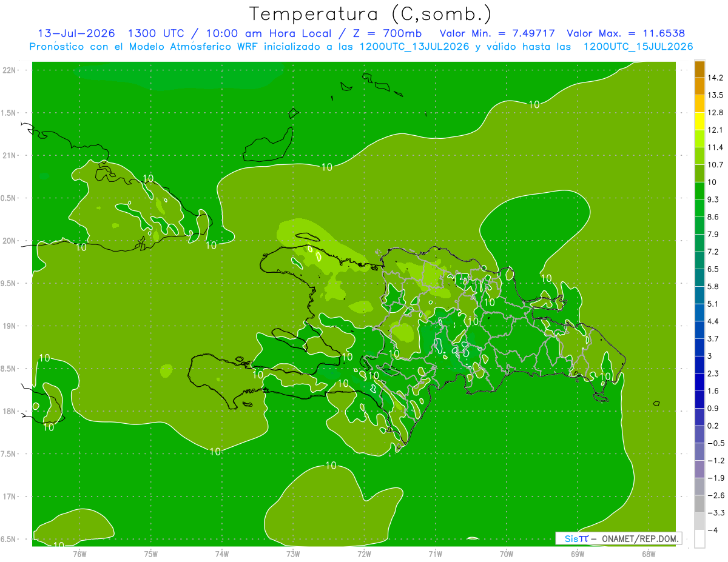Click 'Valor Min. = 7.49717' text
The image size is (728, 562).
[497, 33]
